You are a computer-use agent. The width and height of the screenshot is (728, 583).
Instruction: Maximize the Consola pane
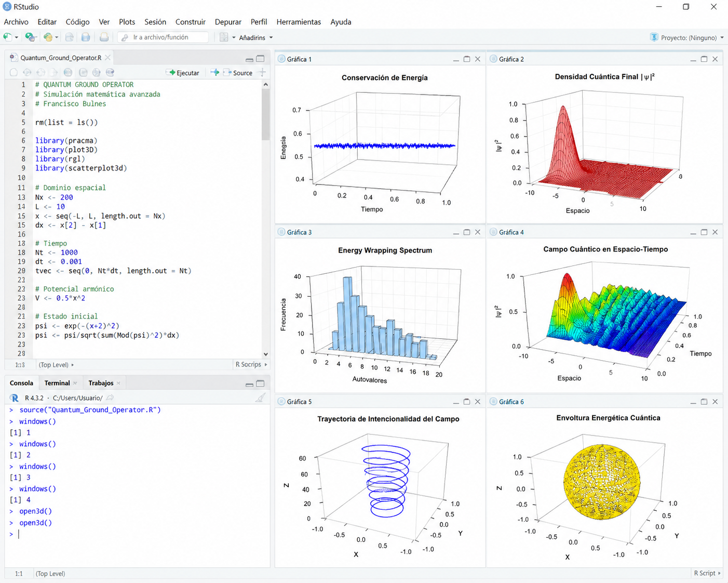pyautogui.click(x=261, y=383)
